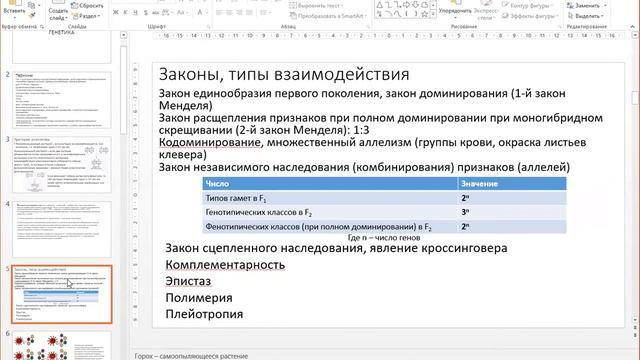The width and height of the screenshot is (640, 360).
Task: Justify text in paragraph group
Action: [x=250, y=13]
